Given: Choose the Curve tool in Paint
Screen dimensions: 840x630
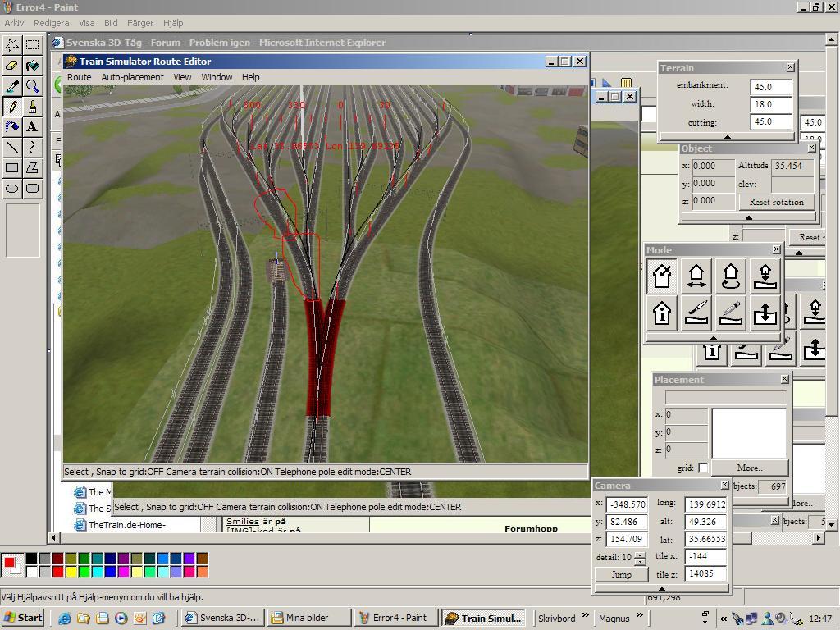Looking at the screenshot, I should pos(32,147).
